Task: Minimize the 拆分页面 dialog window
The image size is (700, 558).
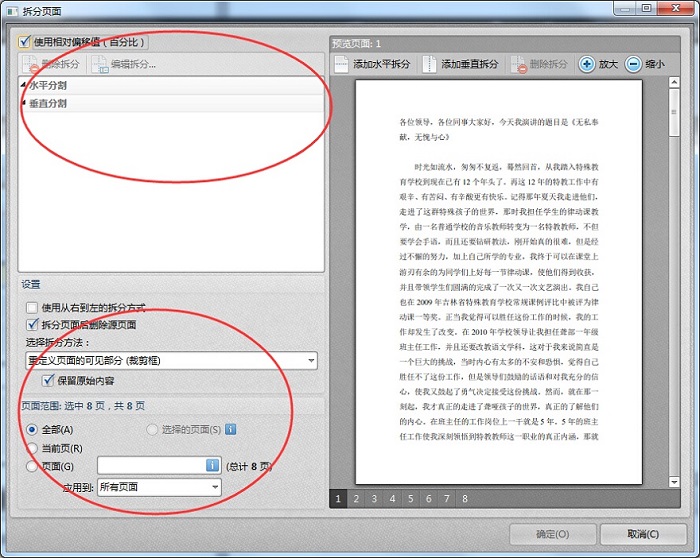Action: pyautogui.click(x=625, y=8)
